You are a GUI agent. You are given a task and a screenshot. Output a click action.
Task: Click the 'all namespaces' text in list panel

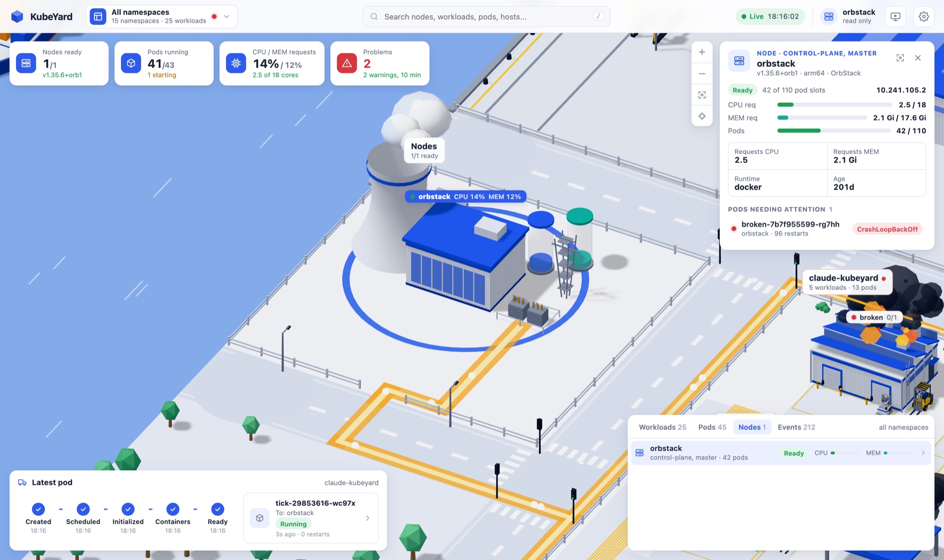(903, 427)
